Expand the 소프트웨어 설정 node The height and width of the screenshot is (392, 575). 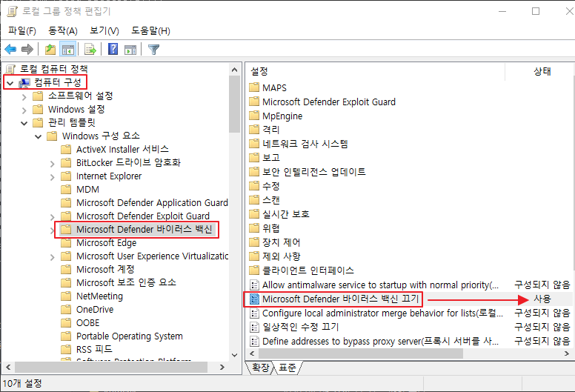pos(24,97)
